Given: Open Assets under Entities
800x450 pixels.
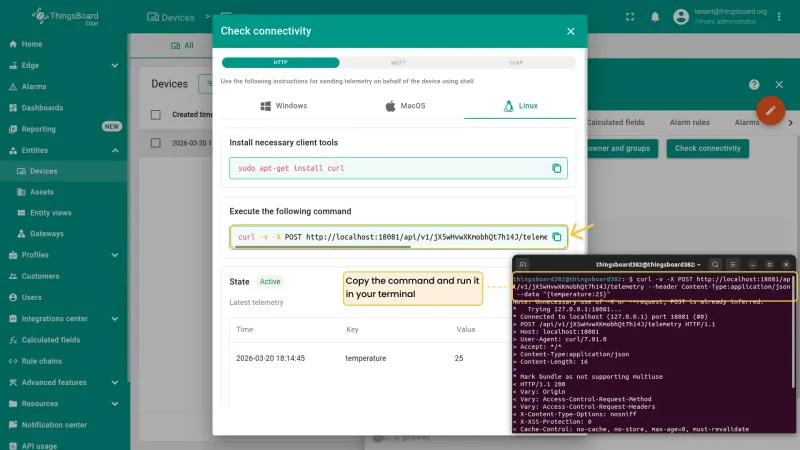Looking at the screenshot, I should pos(41,192).
